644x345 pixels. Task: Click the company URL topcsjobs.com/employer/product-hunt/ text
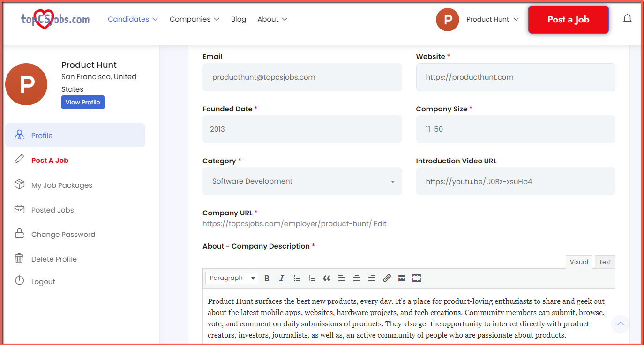pyautogui.click(x=287, y=224)
